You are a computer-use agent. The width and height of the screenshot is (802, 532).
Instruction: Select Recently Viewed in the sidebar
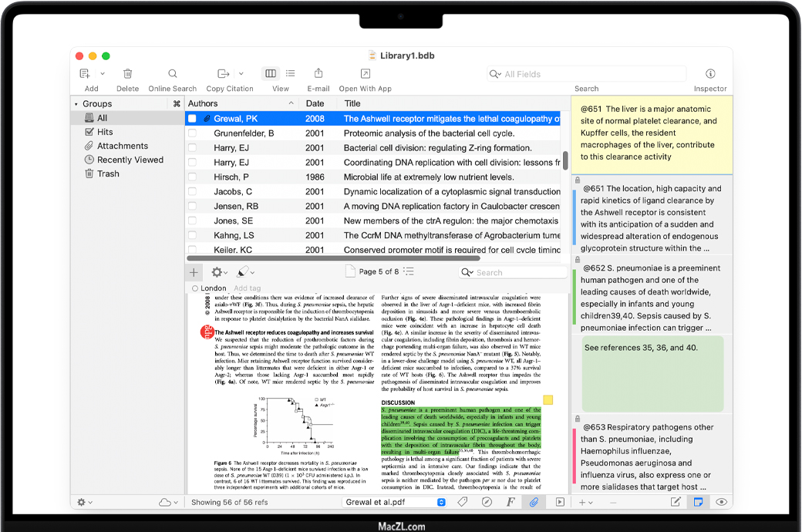(130, 160)
